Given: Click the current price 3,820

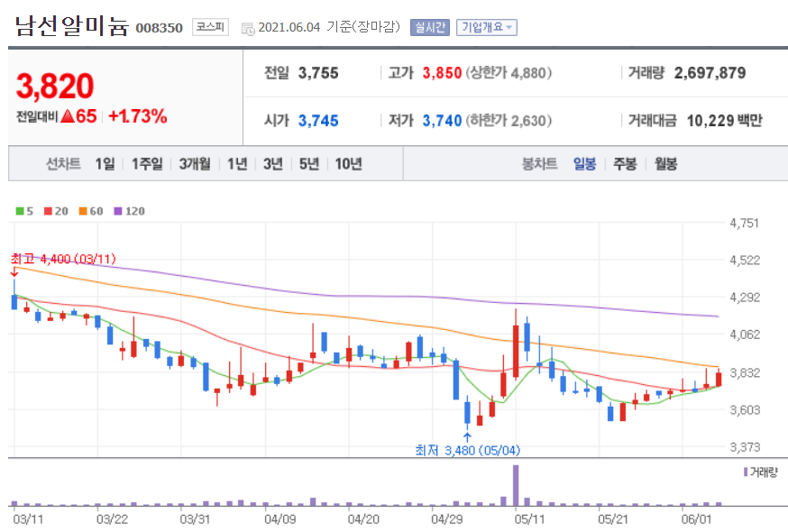Looking at the screenshot, I should pos(55,86).
